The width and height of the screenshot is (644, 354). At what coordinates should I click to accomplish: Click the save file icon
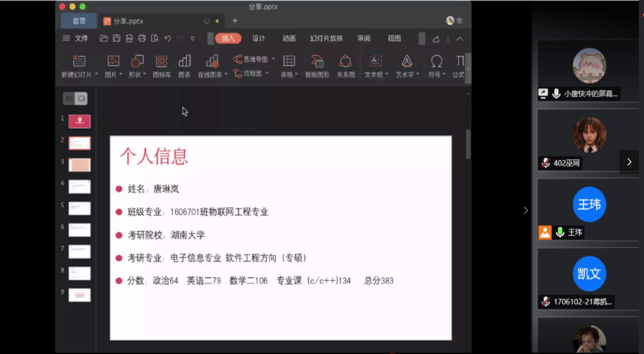coord(117,39)
